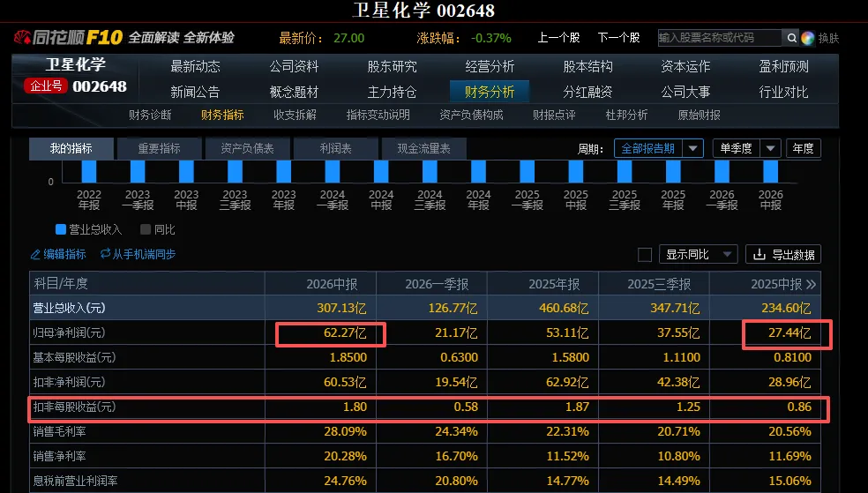Select the 归母净利润(元) row label

69,332
